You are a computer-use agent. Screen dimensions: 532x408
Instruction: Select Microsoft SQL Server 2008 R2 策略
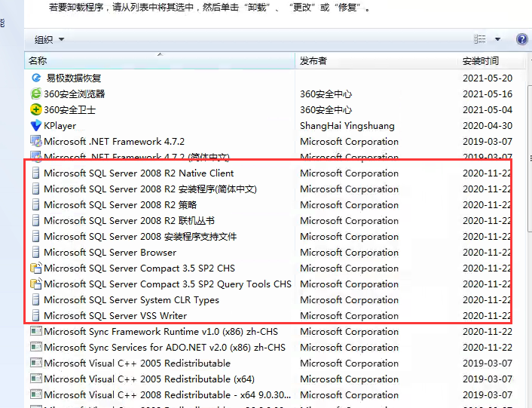tap(120, 204)
